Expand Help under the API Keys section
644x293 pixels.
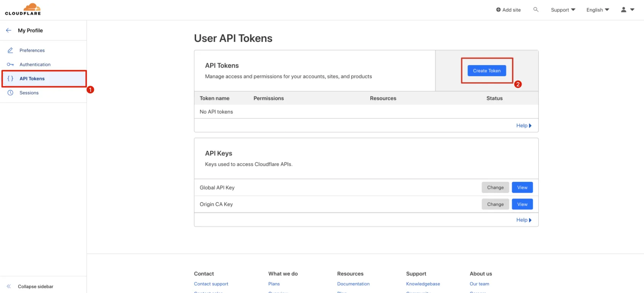pyautogui.click(x=524, y=220)
